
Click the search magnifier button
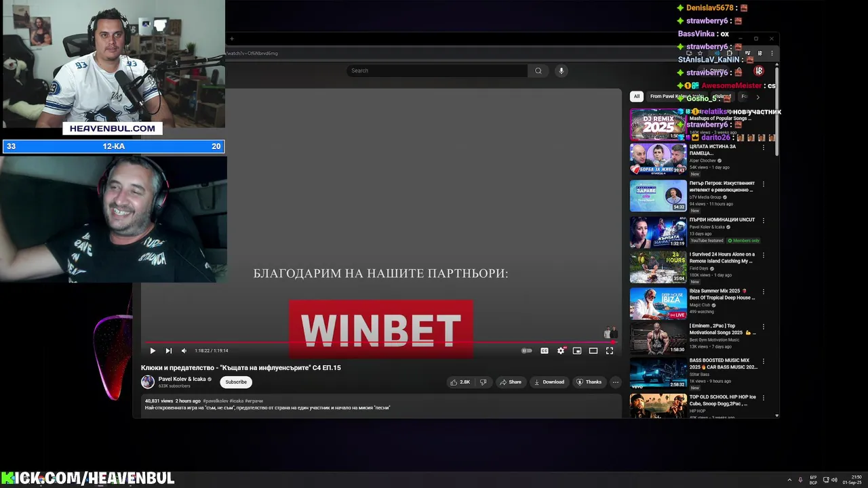point(538,70)
